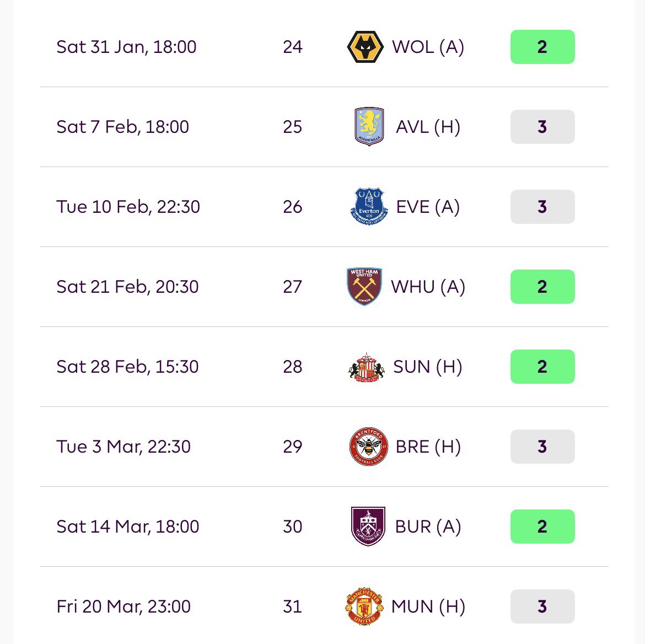Click the Wolves club crest
The width and height of the screenshot is (645, 644).
(x=365, y=47)
